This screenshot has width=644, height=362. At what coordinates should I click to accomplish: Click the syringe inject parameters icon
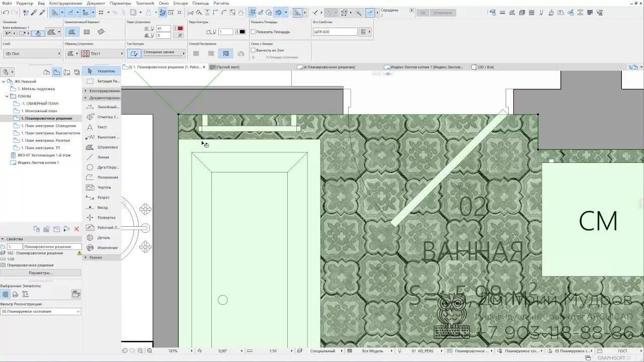42,12
